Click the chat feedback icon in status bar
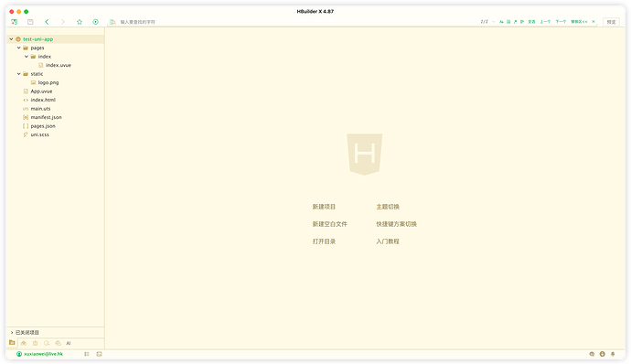 pos(592,354)
